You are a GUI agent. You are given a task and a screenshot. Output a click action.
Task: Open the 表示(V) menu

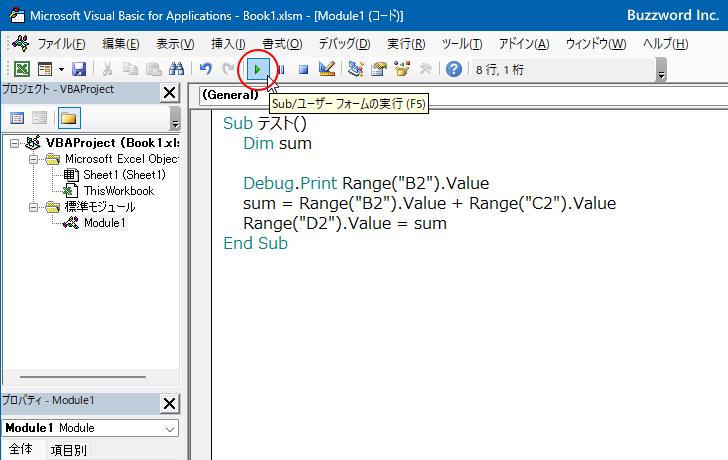point(175,44)
